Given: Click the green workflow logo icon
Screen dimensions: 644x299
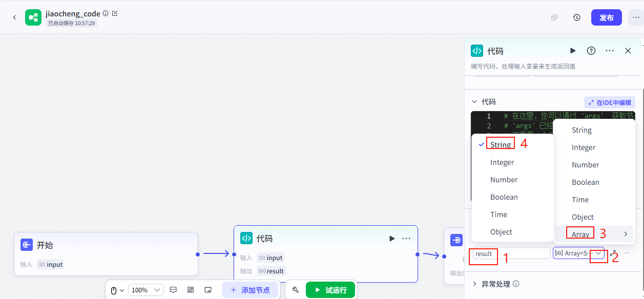Looking at the screenshot, I should click(x=33, y=17).
